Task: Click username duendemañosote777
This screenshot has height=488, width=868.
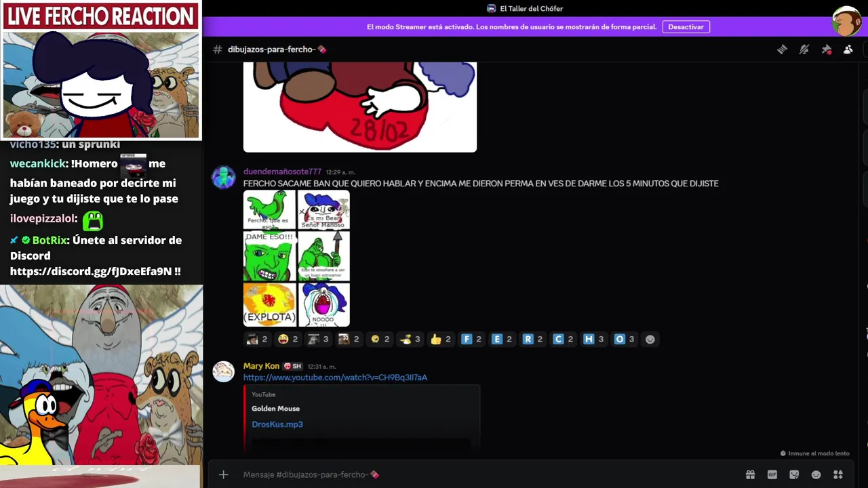Action: 282,172
